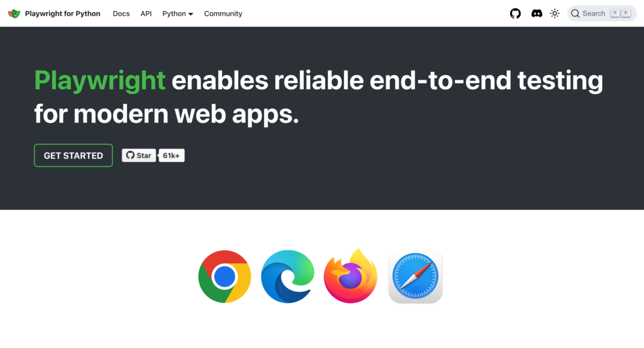Click the Firefox browser logo
Screen dimensions: 644x348
pyautogui.click(x=351, y=276)
